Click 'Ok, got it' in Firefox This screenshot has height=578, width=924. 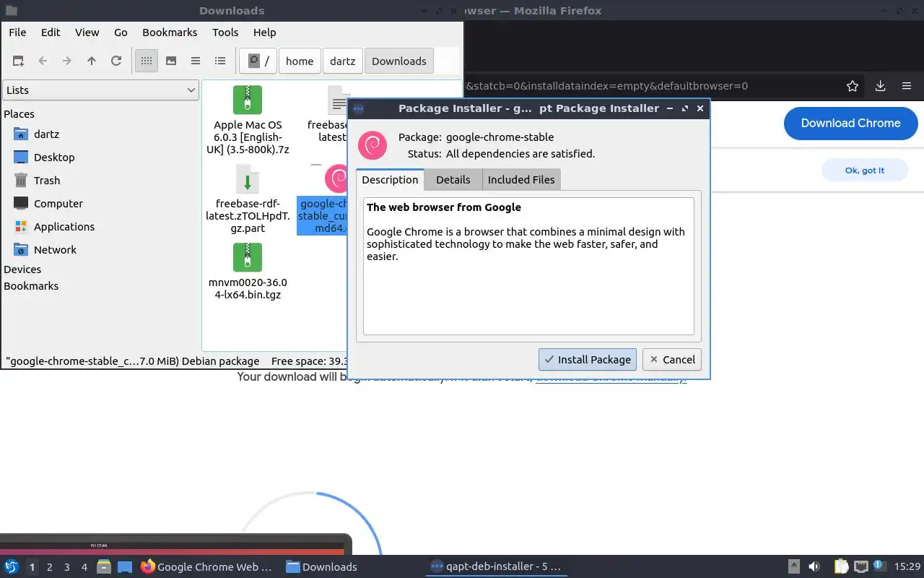865,171
